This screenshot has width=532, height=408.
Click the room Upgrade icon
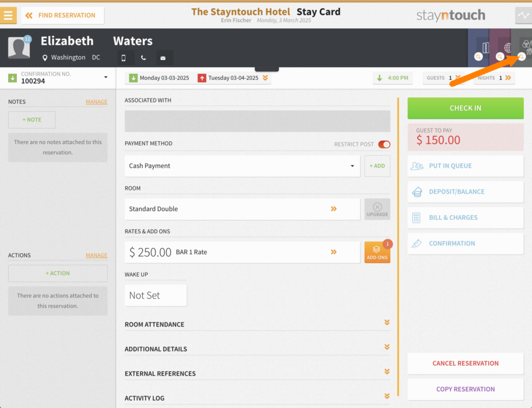tap(377, 209)
